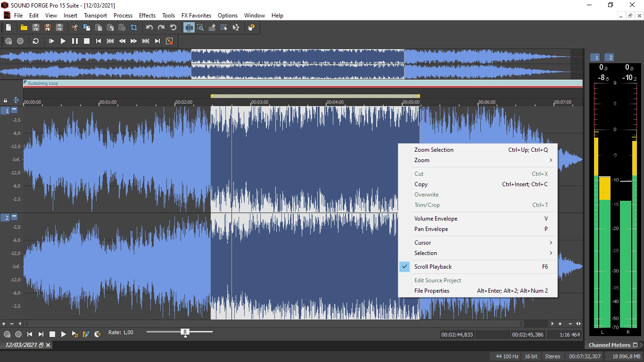Expand the Selection submenu
Viewport: 644px width, 362px height.
(x=478, y=253)
